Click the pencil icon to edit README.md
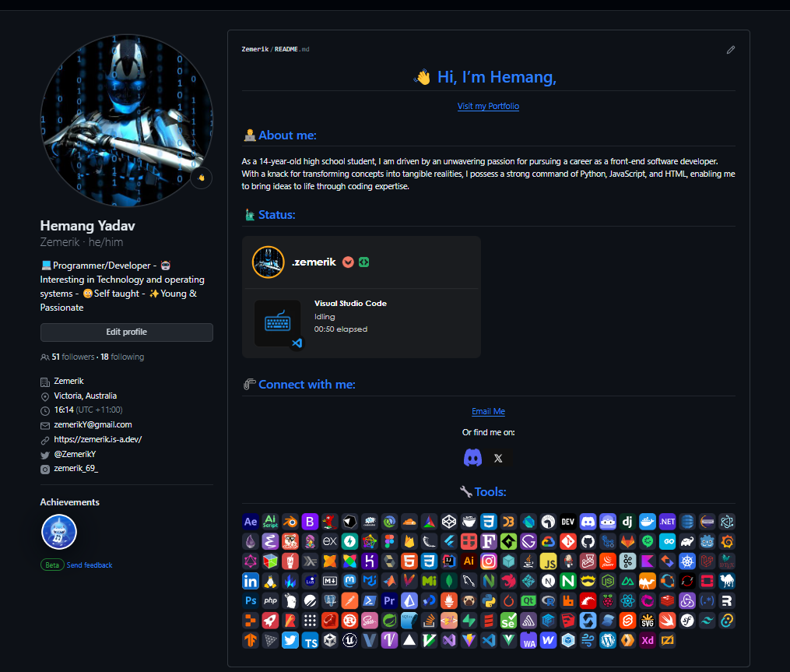The width and height of the screenshot is (790, 672). point(730,49)
